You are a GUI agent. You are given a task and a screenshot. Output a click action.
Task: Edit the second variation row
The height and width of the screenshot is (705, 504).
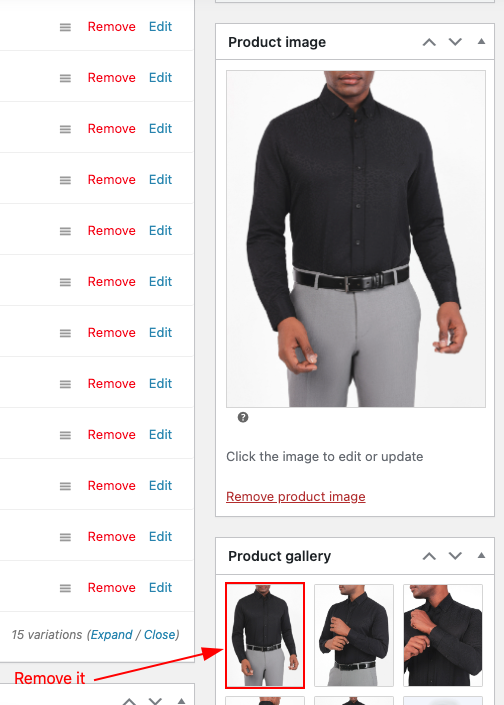(x=161, y=77)
